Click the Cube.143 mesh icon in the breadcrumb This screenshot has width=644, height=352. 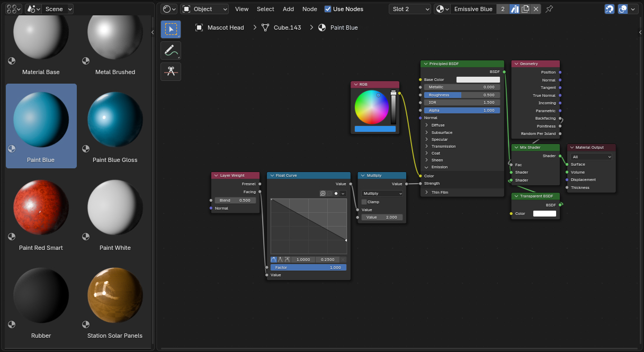pos(265,28)
